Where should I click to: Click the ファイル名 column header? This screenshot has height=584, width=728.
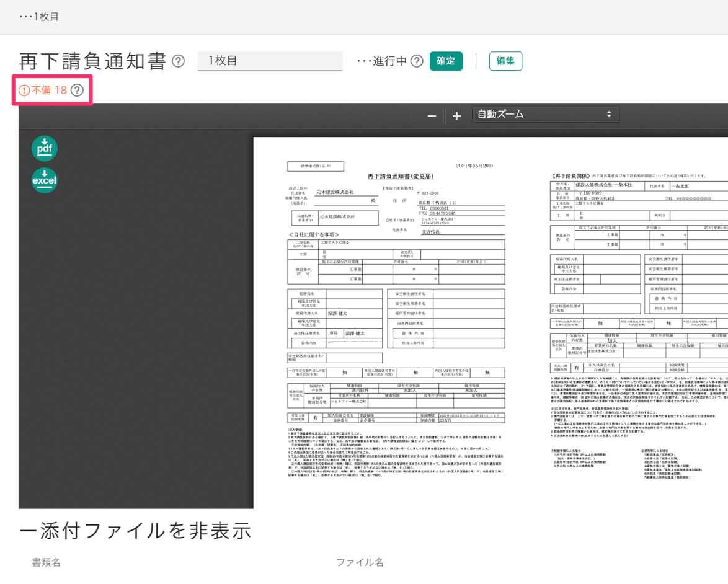(360, 562)
